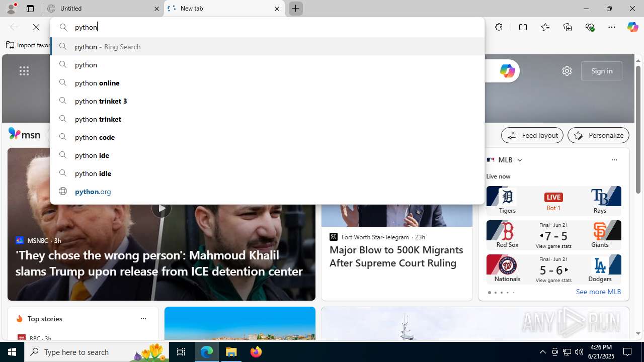
Task: Open the tab actions menu icon
Action: 30,9
